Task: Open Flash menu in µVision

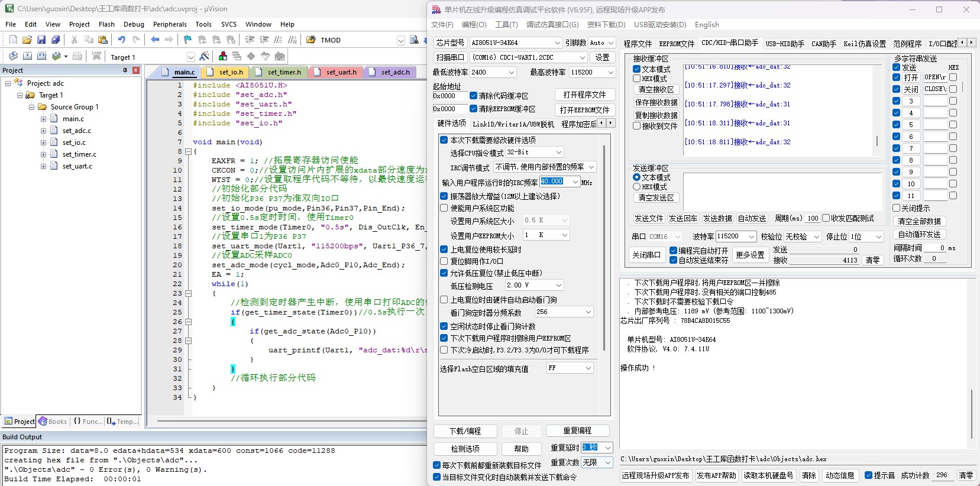Action: pyautogui.click(x=107, y=24)
